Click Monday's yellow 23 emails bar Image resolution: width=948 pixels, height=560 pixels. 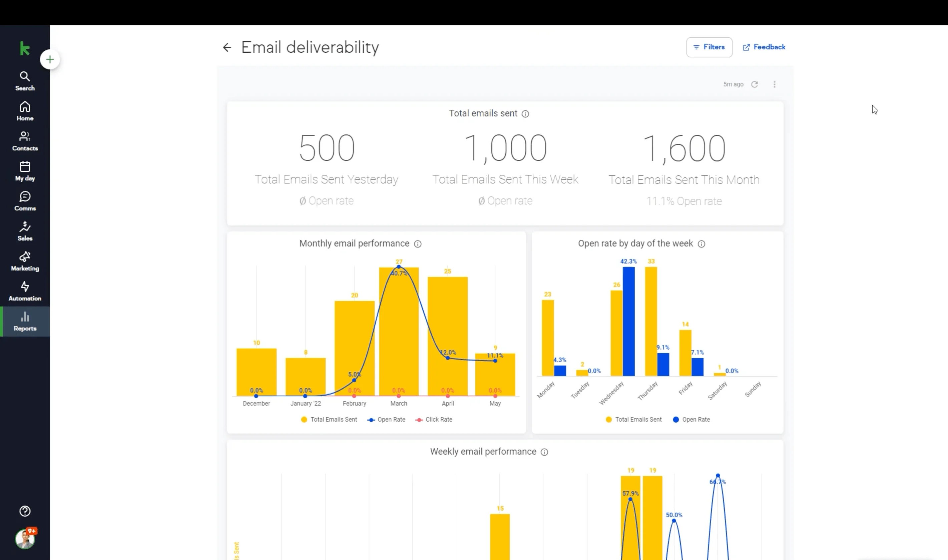click(x=548, y=338)
